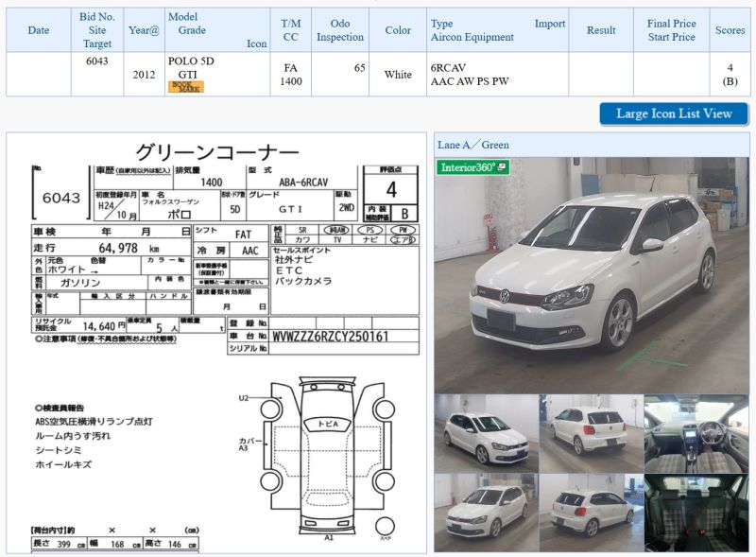Open the Interior360° view badge
Screen dimensions: 756x557
pyautogui.click(x=473, y=167)
